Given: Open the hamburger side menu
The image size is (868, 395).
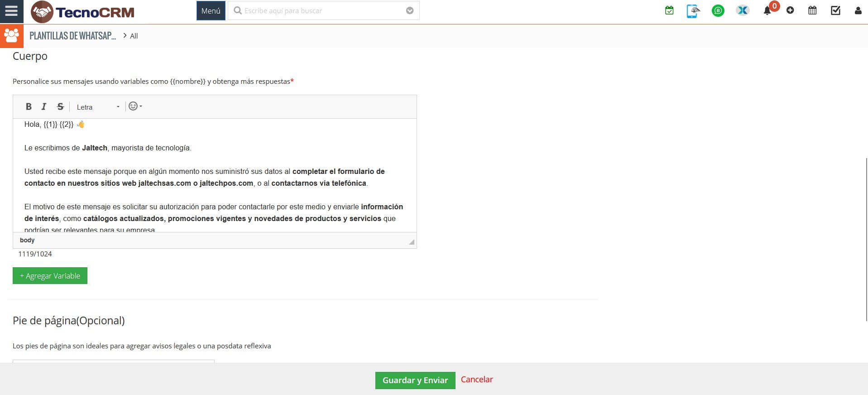Looking at the screenshot, I should point(11,11).
